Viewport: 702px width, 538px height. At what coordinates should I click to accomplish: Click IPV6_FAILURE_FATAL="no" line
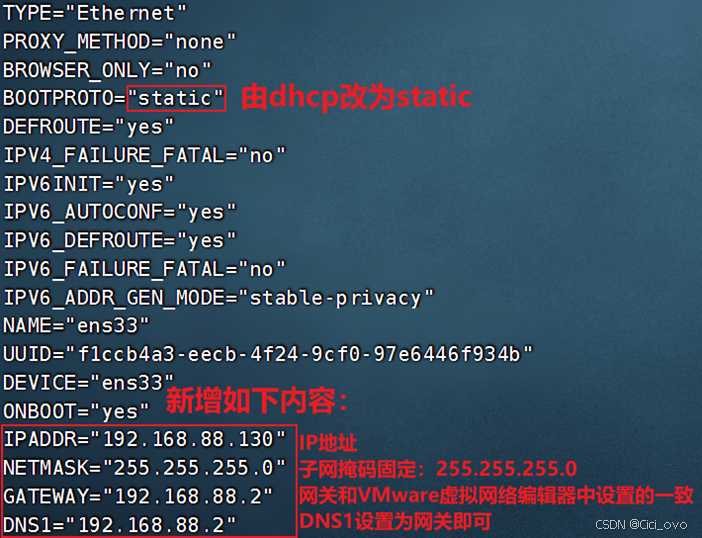click(144, 269)
